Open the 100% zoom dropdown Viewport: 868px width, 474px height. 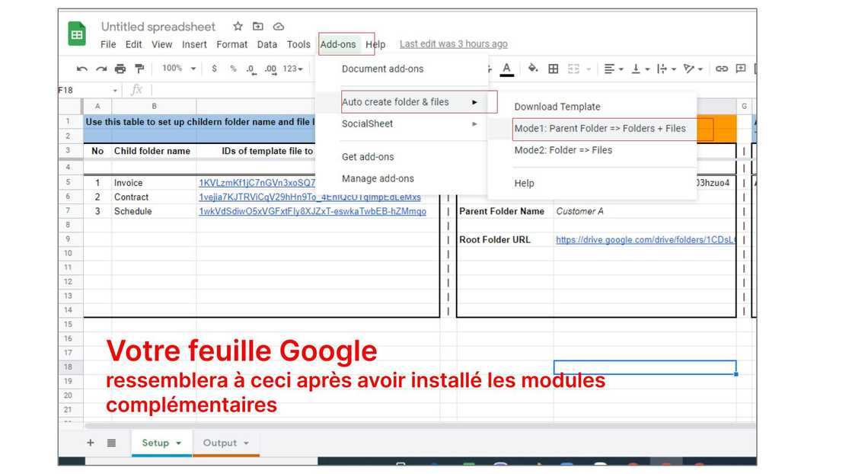pos(179,69)
